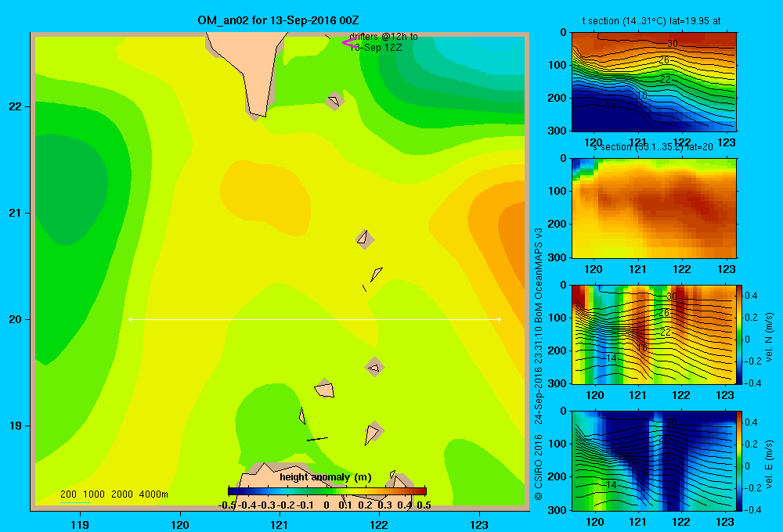
Task: Click the magenta drifter arrow marker
Action: click(x=348, y=43)
